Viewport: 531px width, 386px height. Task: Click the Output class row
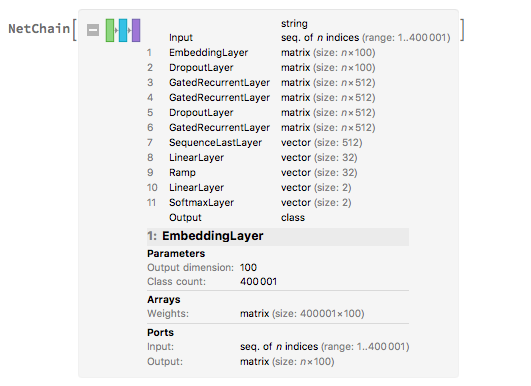pyautogui.click(x=237, y=217)
